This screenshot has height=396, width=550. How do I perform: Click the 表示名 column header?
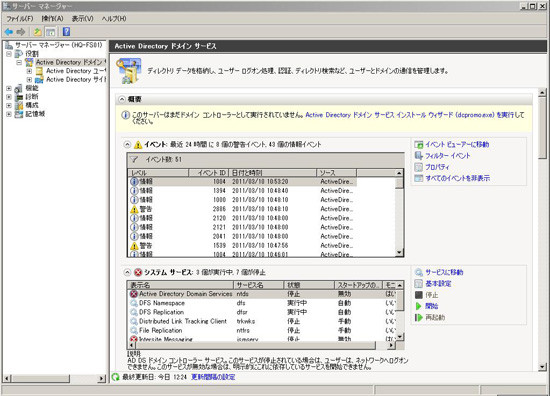point(181,285)
